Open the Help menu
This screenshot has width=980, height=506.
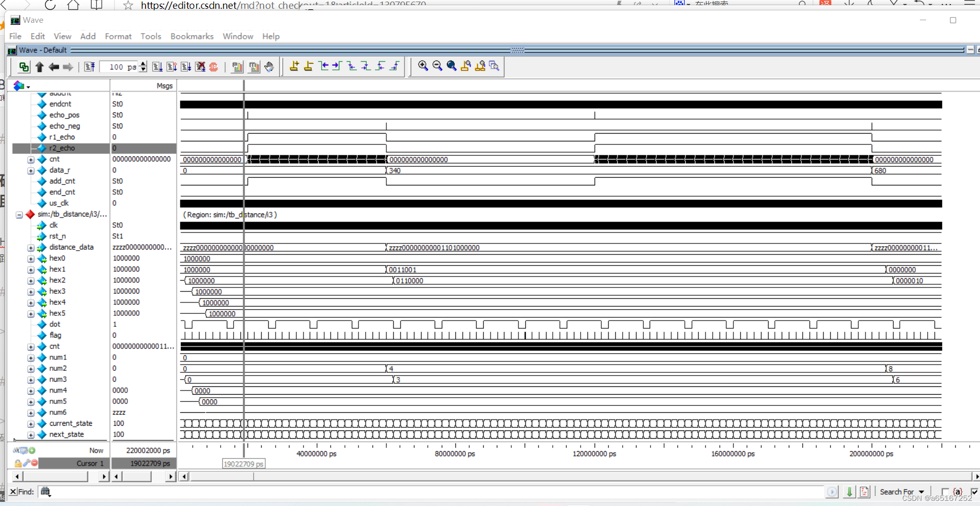click(x=271, y=36)
